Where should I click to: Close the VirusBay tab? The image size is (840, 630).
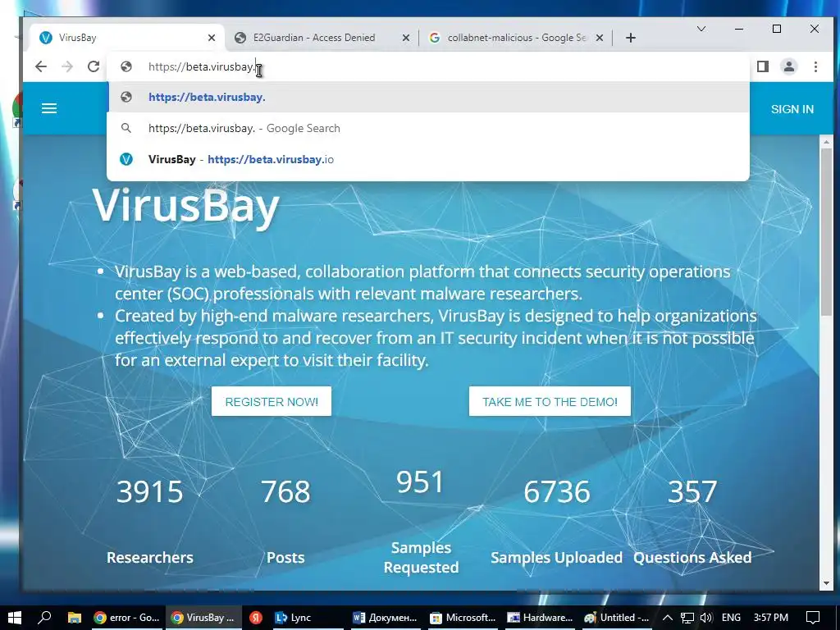(212, 38)
